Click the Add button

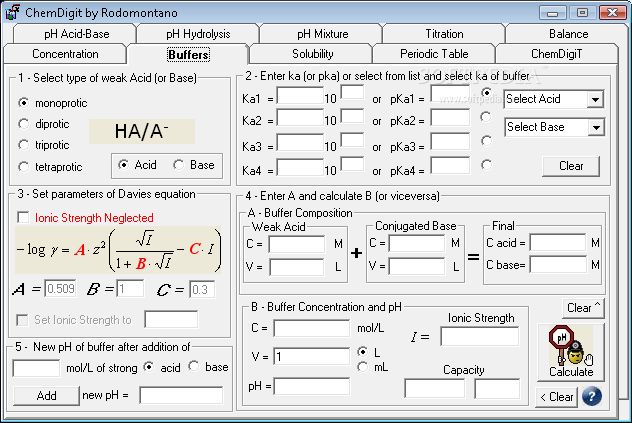[x=46, y=396]
